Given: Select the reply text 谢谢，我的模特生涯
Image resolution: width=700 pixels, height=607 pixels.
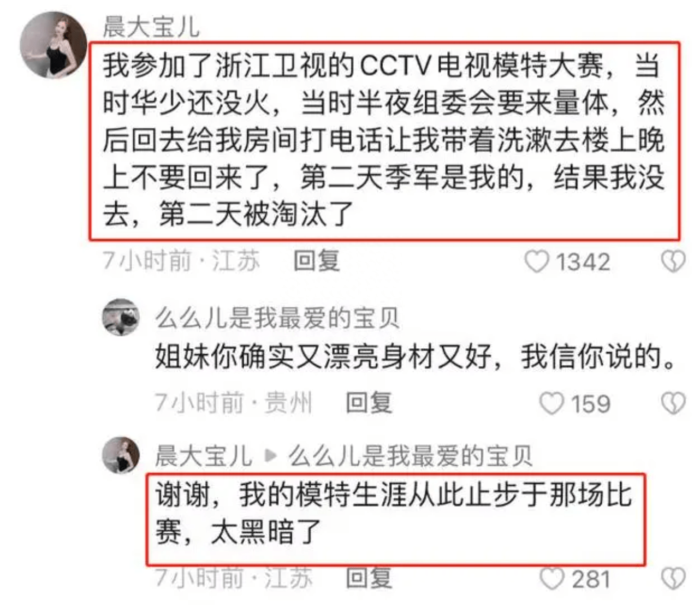Looking at the screenshot, I should [393, 513].
